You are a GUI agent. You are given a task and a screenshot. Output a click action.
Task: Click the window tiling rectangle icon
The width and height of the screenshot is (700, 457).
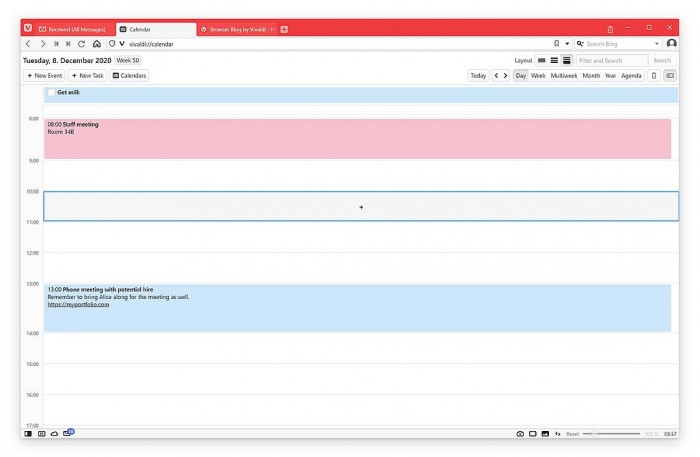click(533, 434)
